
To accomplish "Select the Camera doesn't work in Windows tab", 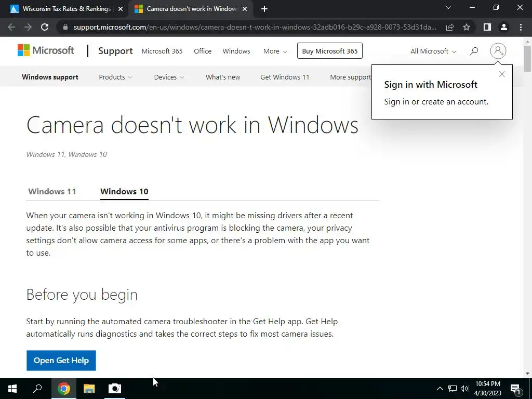I will [190, 9].
